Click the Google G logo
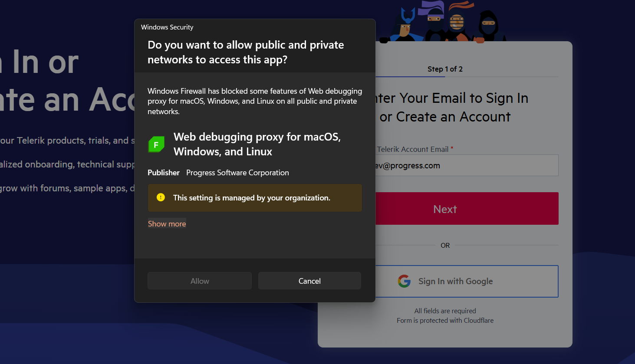 pos(404,281)
